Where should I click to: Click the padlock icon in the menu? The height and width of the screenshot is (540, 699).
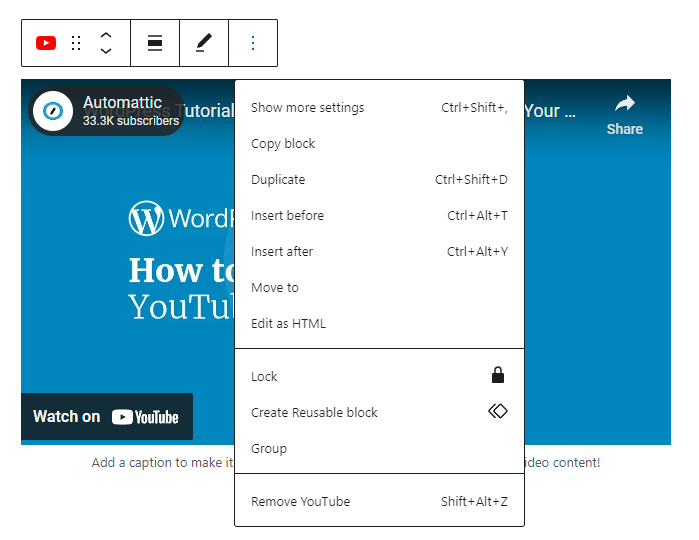tap(498, 375)
